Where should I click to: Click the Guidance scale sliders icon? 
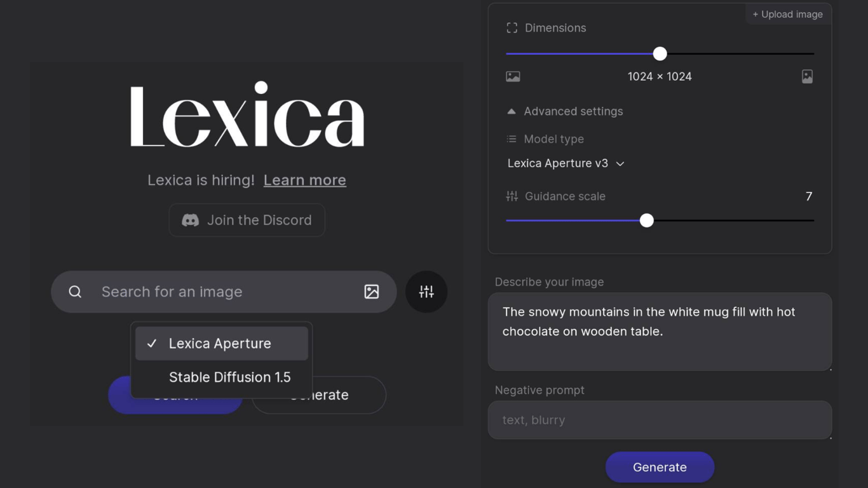(512, 196)
